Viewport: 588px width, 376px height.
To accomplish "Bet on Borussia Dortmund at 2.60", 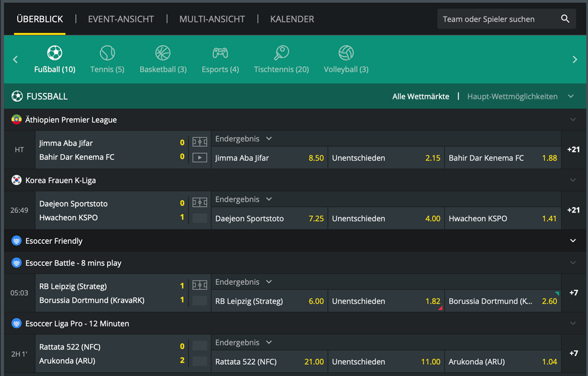I will [503, 301].
